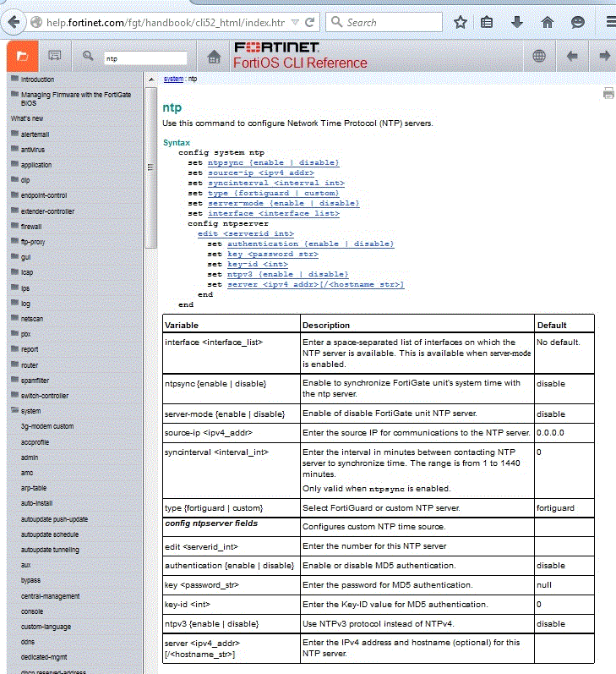Open accprofile topic under system
This screenshot has height=674, width=616.
35,442
